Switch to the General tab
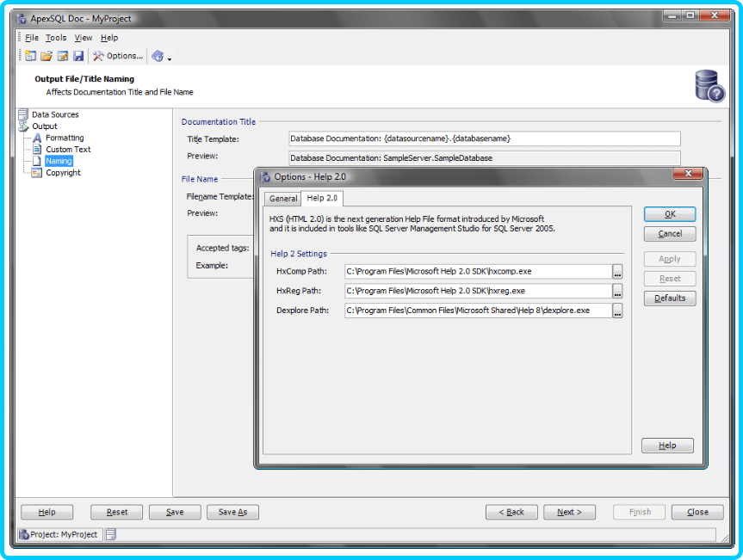 point(283,199)
